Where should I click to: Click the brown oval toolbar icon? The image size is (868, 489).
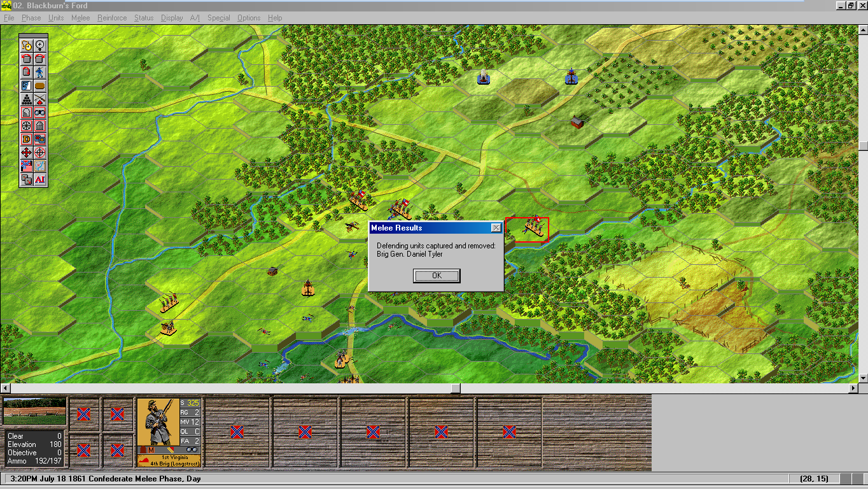(x=39, y=85)
